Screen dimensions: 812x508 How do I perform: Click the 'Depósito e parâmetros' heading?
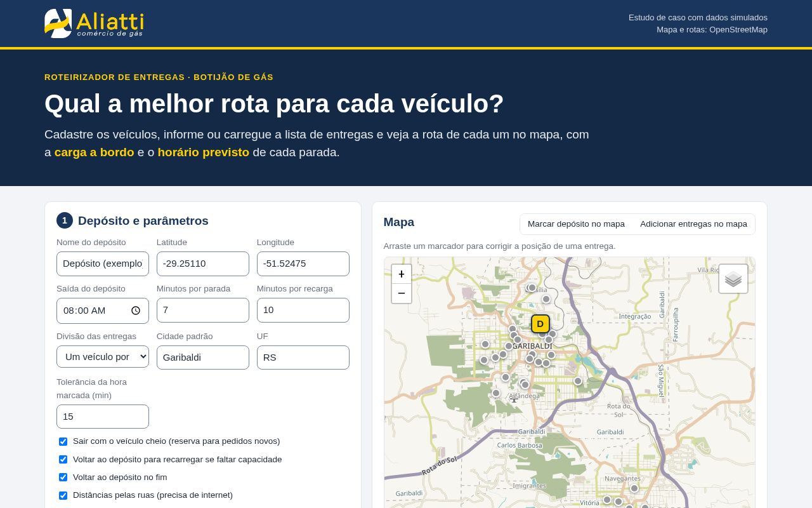pyautogui.click(x=143, y=221)
